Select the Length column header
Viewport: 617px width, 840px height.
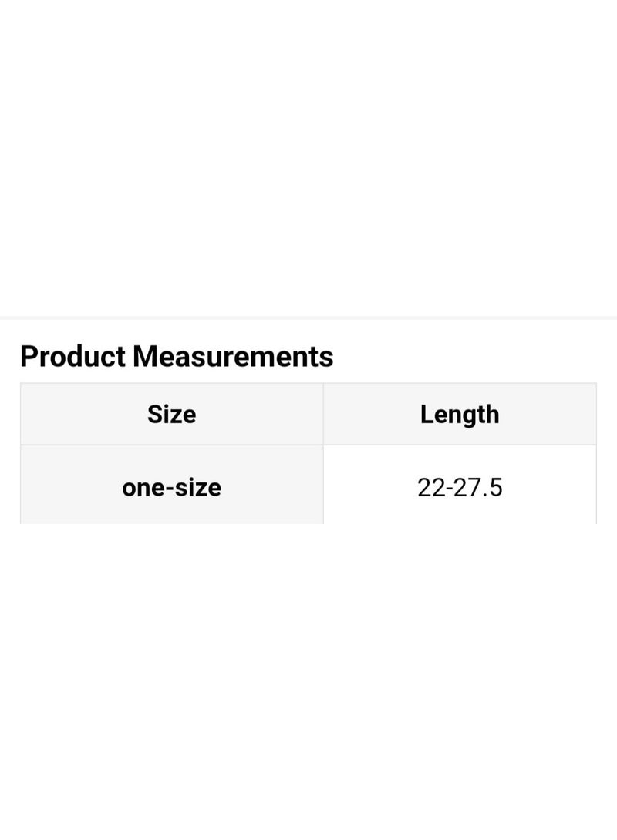tap(460, 414)
